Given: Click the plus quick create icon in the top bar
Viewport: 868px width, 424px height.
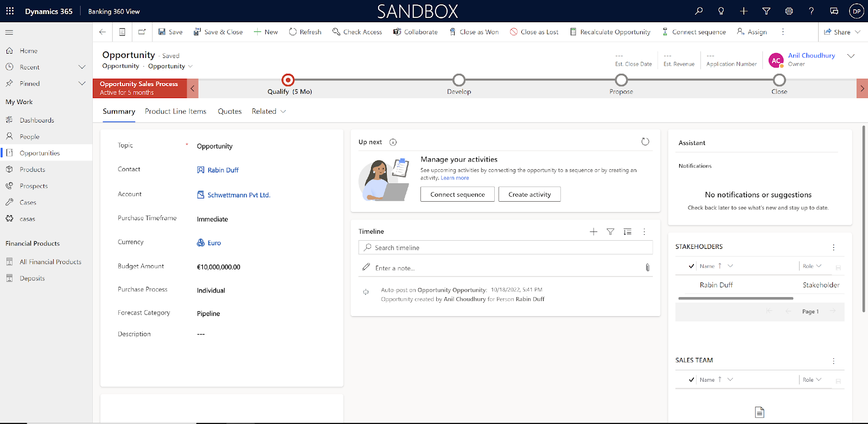Looking at the screenshot, I should [x=744, y=11].
